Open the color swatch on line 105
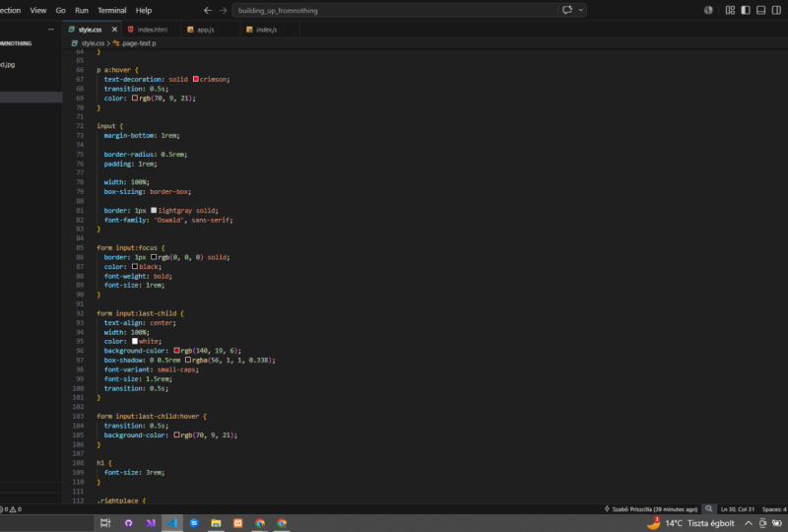The image size is (788, 532). pos(176,434)
